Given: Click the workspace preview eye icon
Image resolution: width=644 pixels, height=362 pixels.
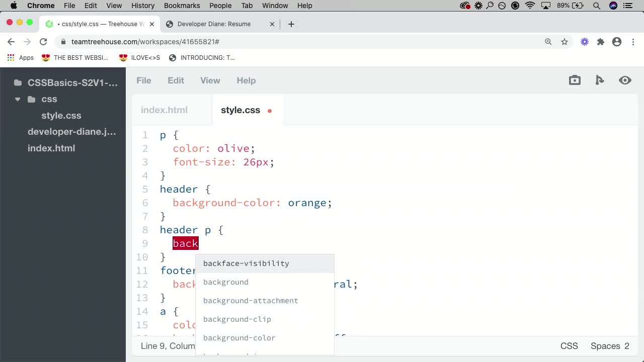Looking at the screenshot, I should pos(625,80).
